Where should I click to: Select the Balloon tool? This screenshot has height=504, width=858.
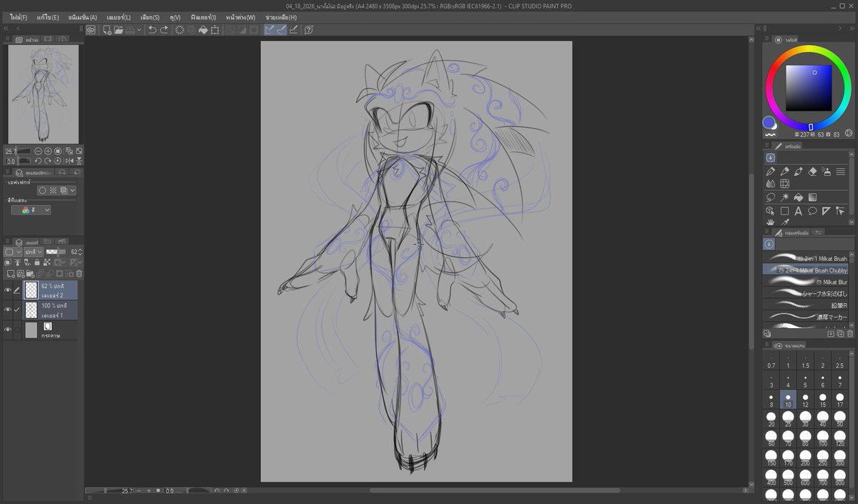click(x=812, y=211)
